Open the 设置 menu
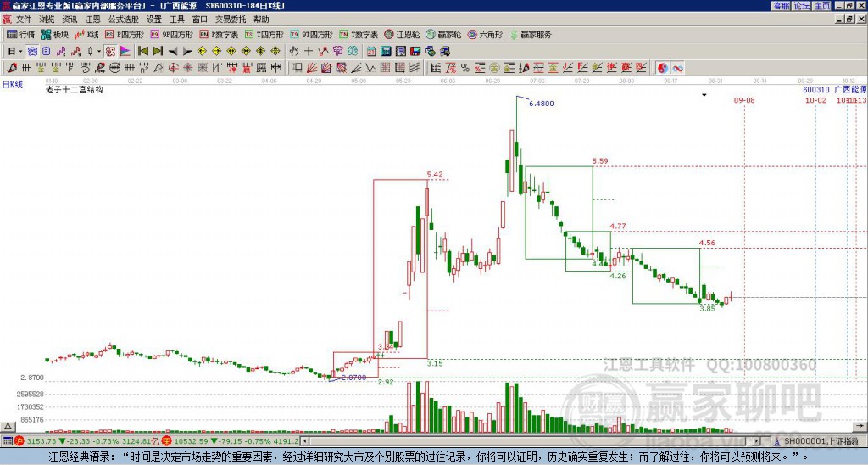The width and height of the screenshot is (868, 465). tap(154, 20)
